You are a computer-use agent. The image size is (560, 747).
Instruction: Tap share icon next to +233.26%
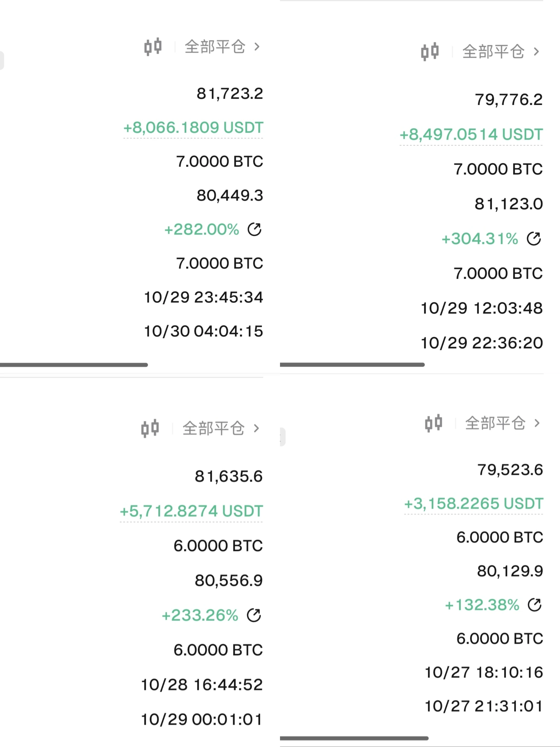(254, 615)
